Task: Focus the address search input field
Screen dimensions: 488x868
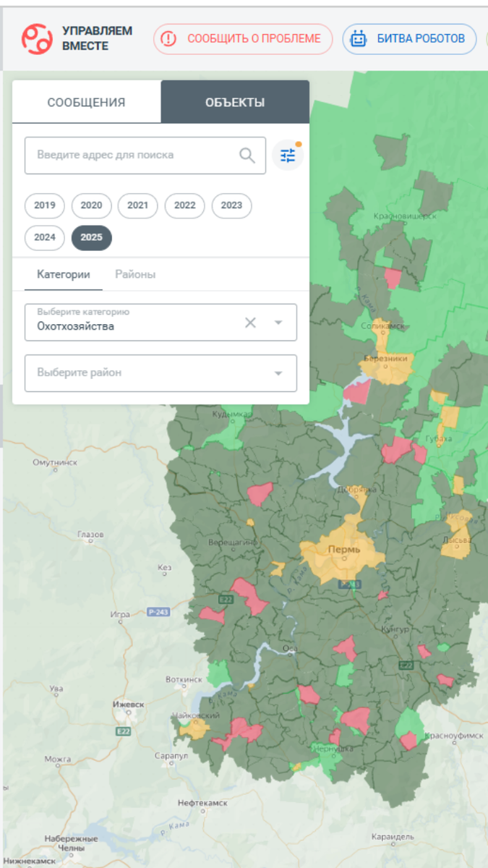Action: (145, 156)
